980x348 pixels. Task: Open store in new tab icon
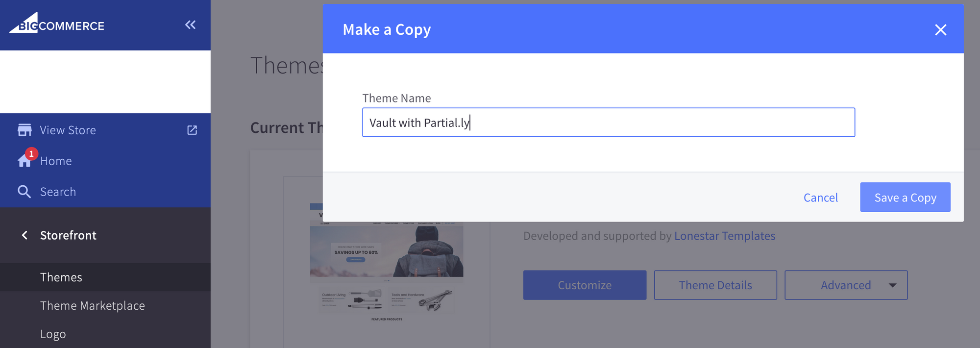click(192, 130)
